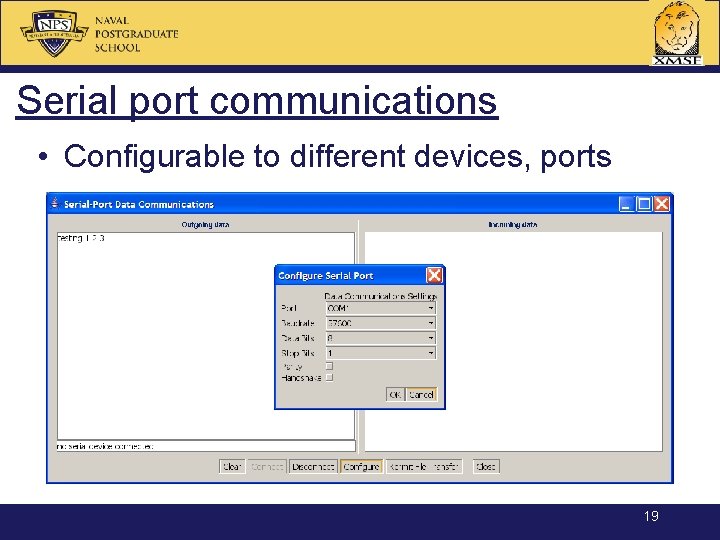Confirm with OK in Configure Serial Port
Screen dimensions: 720x540
click(x=395, y=394)
